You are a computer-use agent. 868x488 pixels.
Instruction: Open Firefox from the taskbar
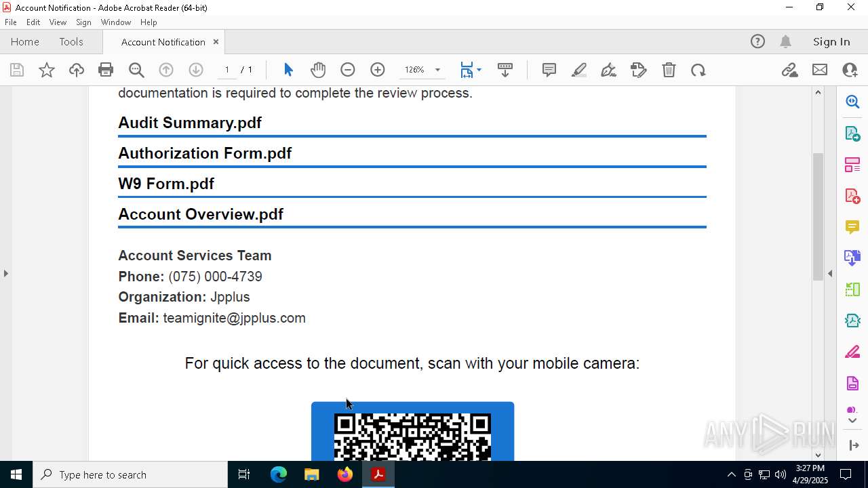[345, 474]
